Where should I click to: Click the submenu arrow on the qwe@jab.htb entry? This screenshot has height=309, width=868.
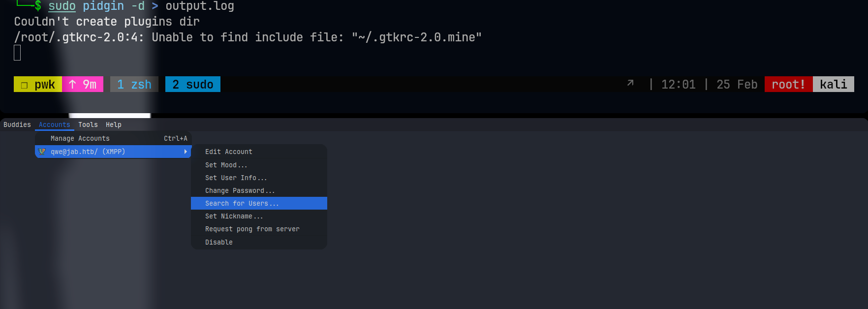coord(186,152)
